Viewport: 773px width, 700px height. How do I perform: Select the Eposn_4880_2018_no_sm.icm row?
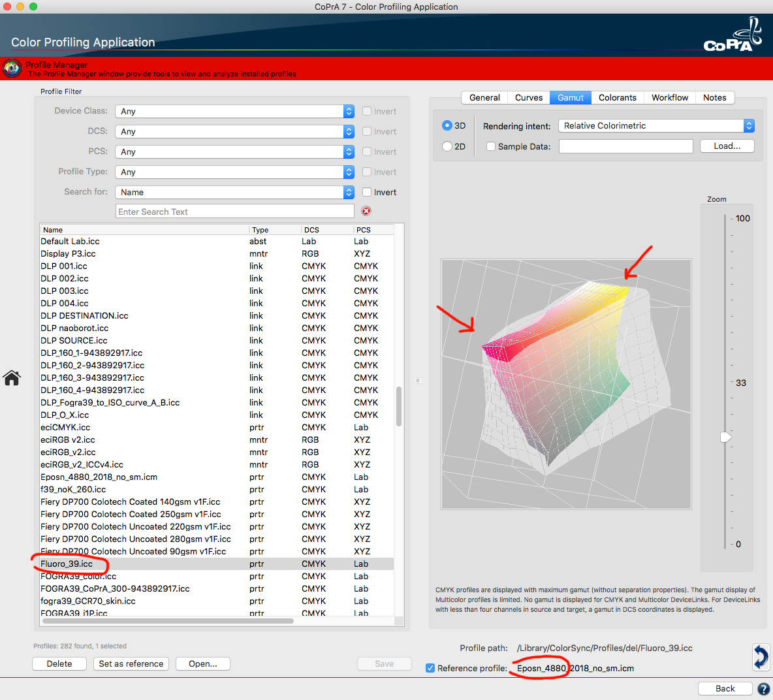pos(217,477)
